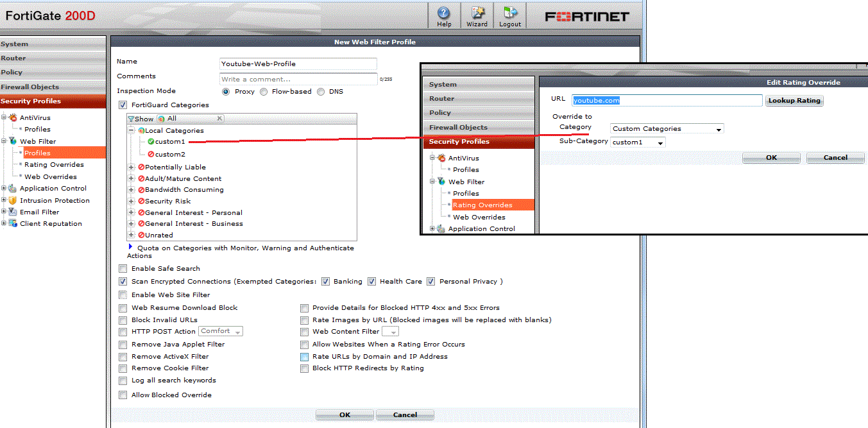868x428 pixels.
Task: Click the Web Filter globe icon in main sidebar
Action: click(13, 141)
